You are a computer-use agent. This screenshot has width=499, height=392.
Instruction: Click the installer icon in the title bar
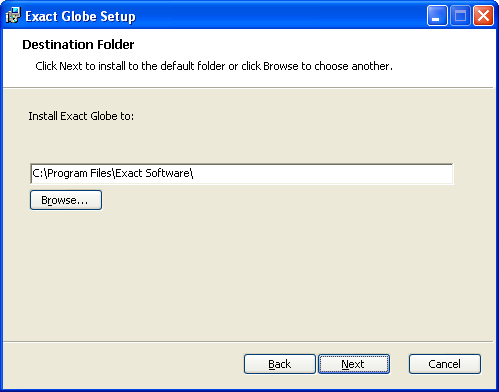[x=13, y=16]
